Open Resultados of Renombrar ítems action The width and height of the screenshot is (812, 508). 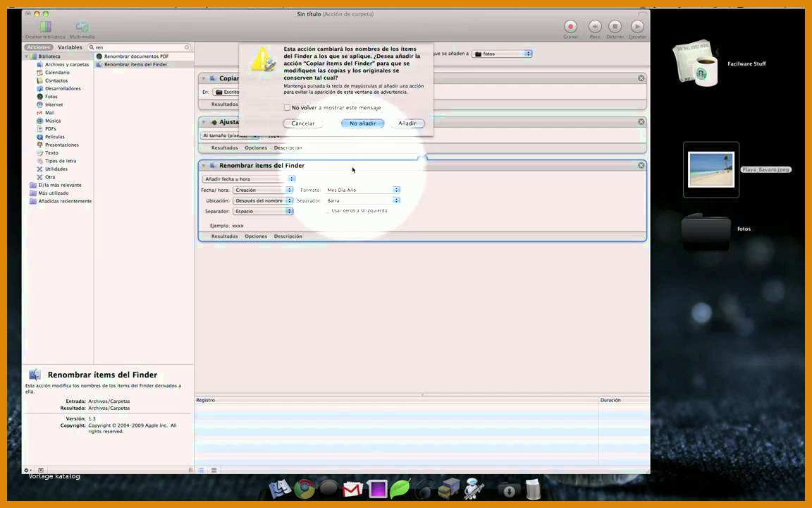coord(225,236)
